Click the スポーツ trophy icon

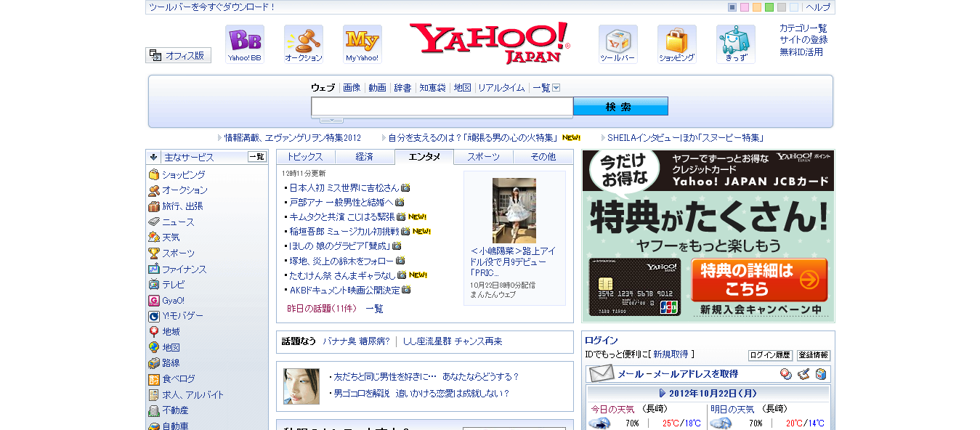click(154, 253)
